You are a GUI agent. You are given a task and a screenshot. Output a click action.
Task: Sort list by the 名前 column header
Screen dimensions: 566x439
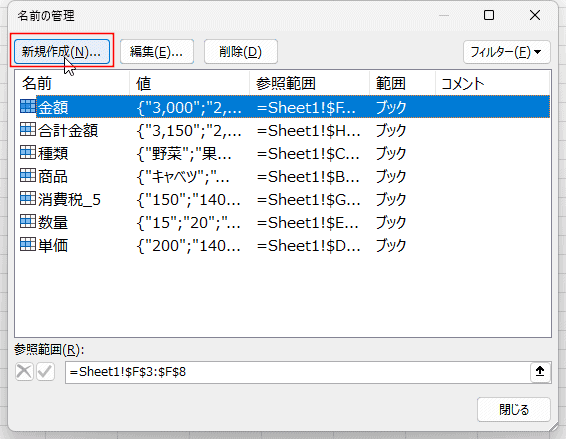(x=72, y=83)
